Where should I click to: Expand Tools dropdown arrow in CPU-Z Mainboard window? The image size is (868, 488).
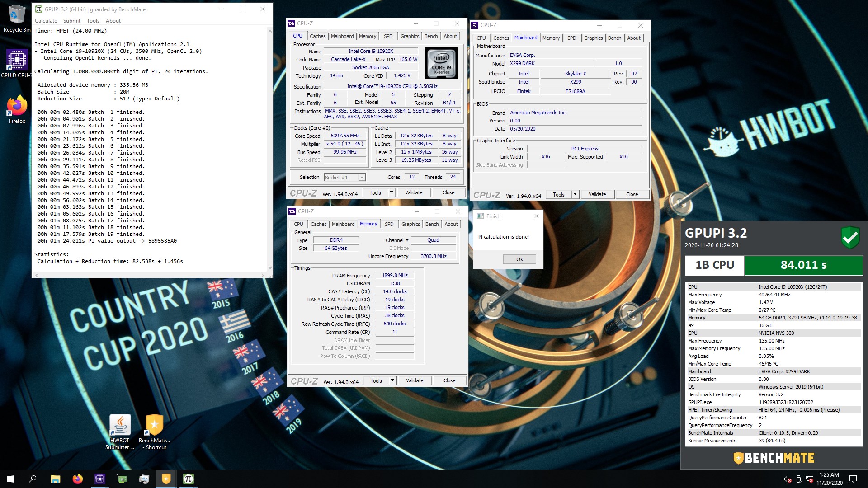[575, 194]
